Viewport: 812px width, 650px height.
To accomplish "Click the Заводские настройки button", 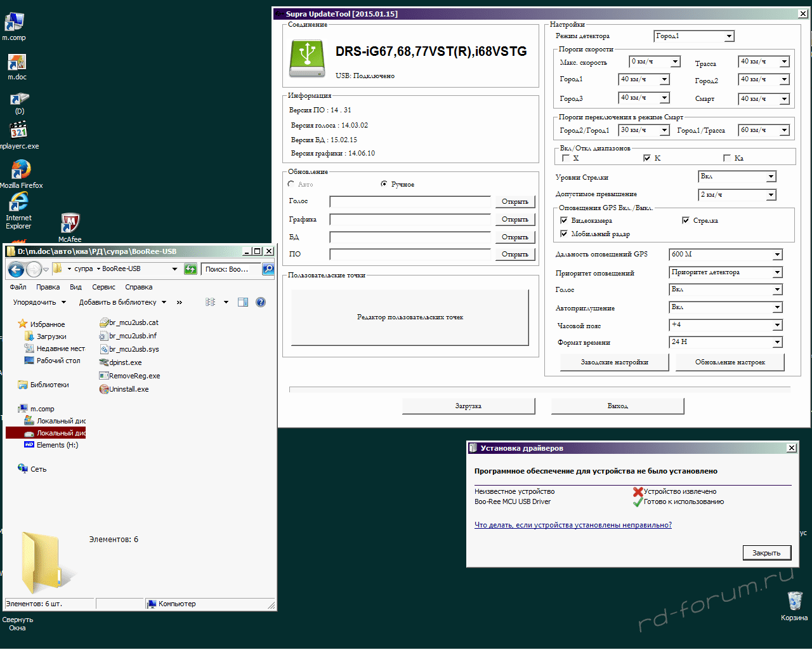I will click(x=615, y=362).
